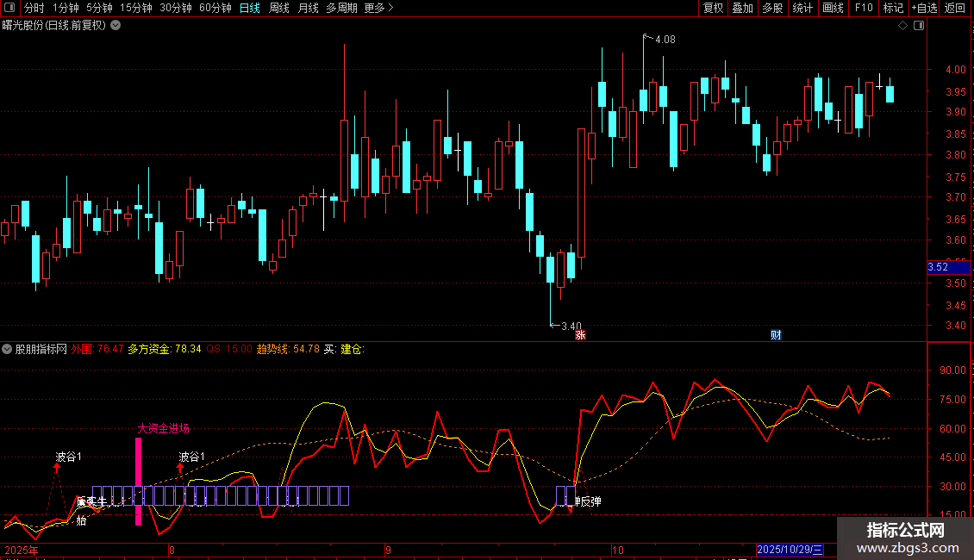Open the dropdown arrow beside 曙光股份 title
Image resolution: width=974 pixels, height=560 pixels.
tap(116, 26)
